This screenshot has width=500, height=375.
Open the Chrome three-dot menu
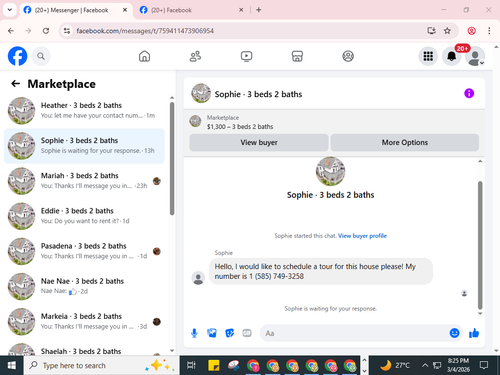coord(489,31)
